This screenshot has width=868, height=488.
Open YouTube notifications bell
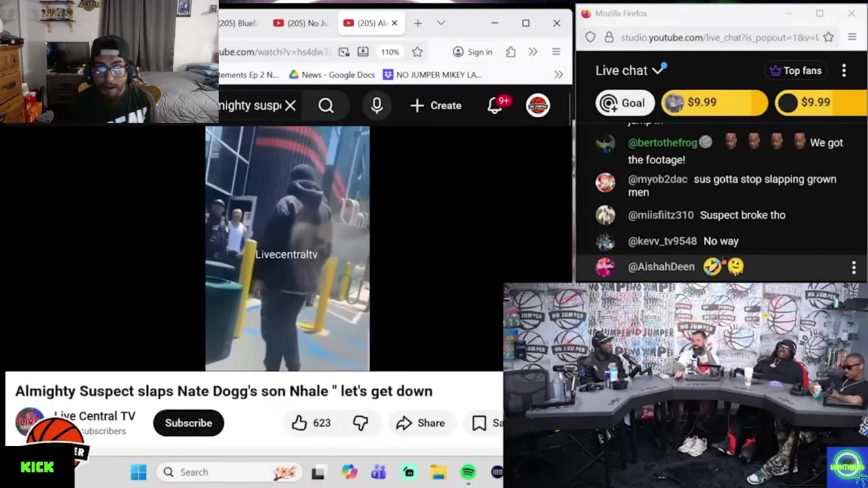tap(496, 106)
